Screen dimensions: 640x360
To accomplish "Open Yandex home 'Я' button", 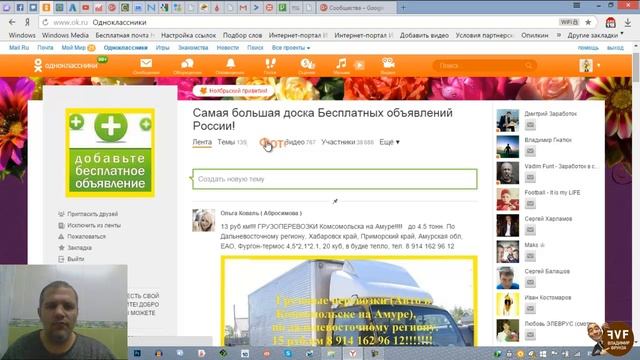I will 27,22.
